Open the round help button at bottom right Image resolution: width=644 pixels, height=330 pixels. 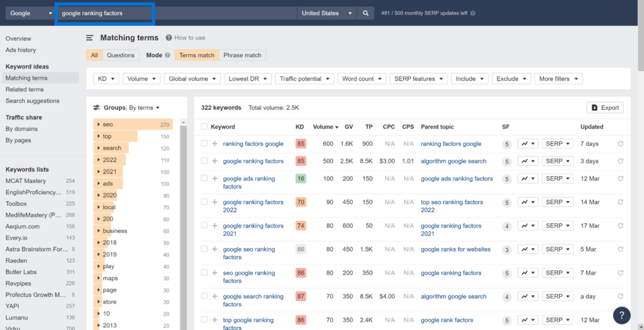621,315
